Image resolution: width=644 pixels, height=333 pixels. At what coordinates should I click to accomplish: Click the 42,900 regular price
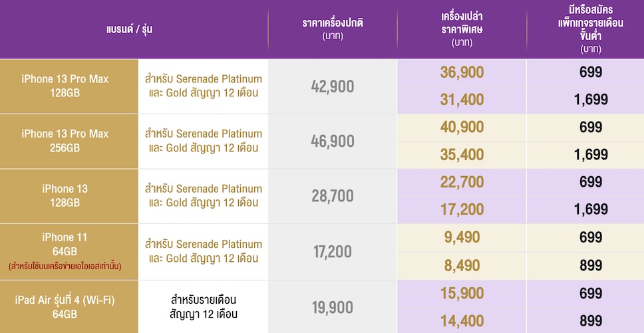pos(333,86)
